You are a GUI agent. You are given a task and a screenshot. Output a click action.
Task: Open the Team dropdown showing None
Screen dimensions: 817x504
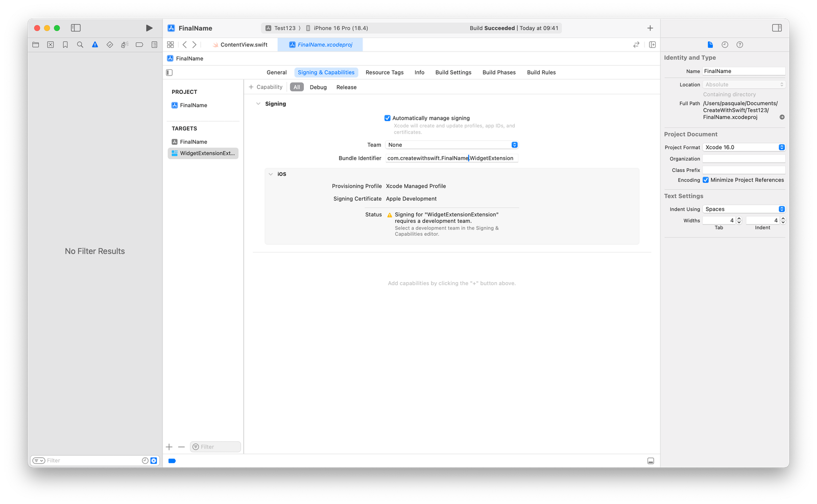[451, 144]
